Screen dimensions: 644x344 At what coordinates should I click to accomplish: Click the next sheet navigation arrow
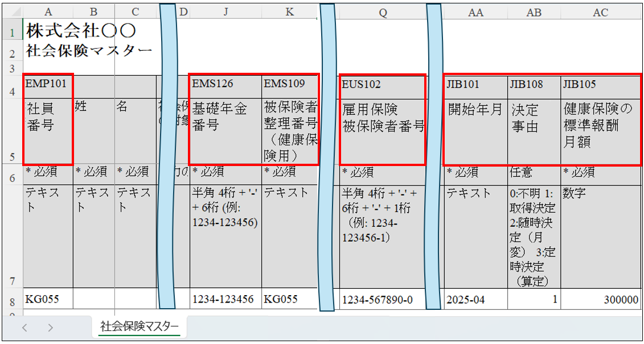[50, 328]
